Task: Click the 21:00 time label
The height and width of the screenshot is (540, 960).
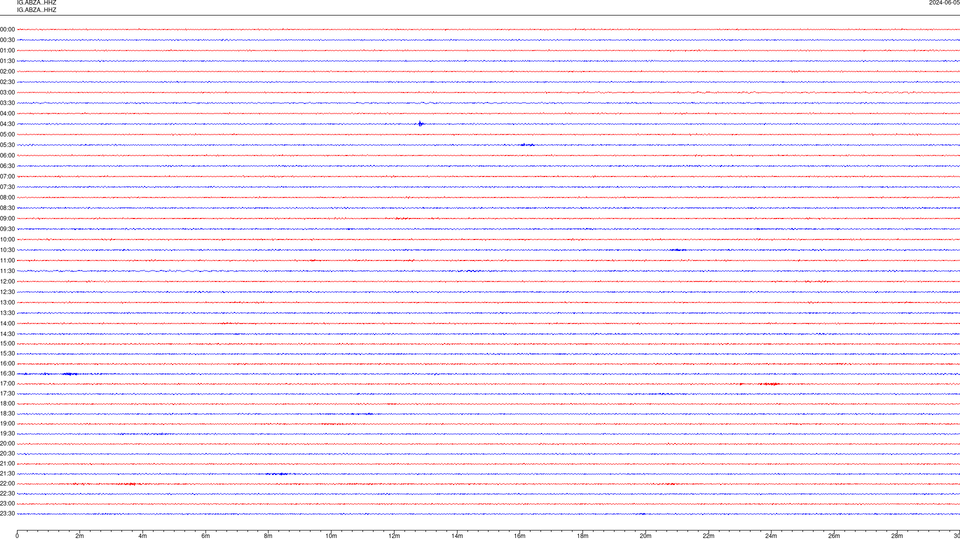Action: click(x=7, y=463)
